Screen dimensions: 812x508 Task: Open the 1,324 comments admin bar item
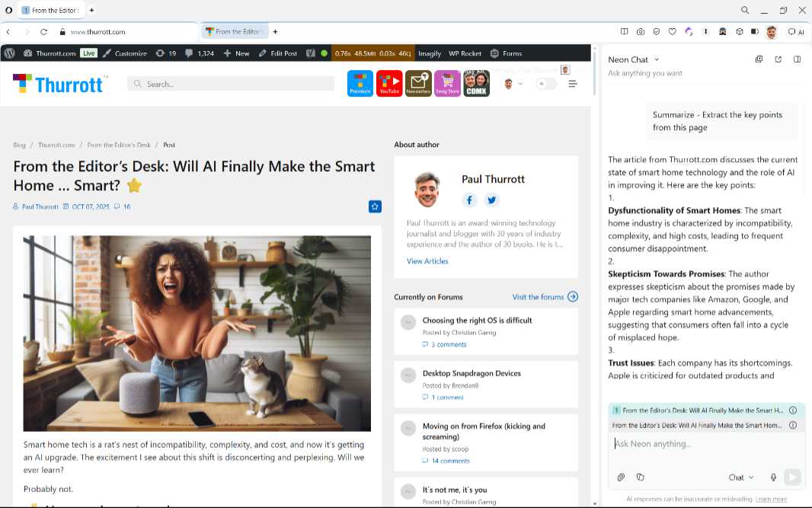click(200, 53)
